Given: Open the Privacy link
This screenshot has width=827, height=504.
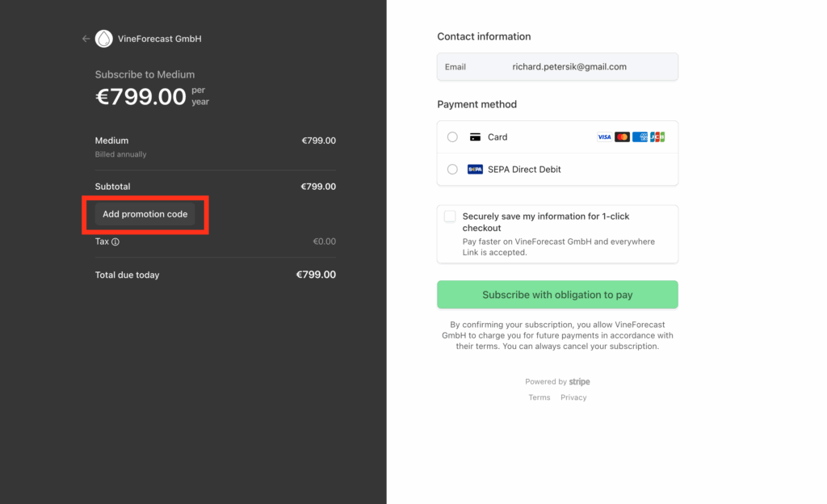Looking at the screenshot, I should (573, 397).
